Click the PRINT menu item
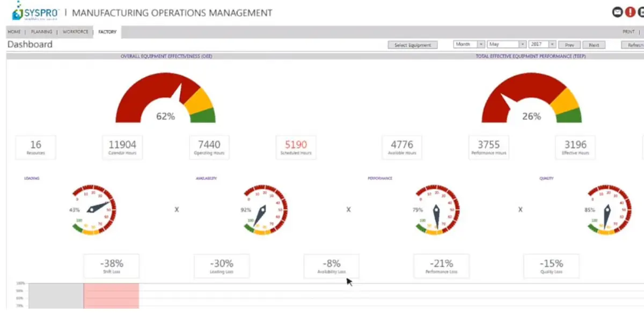The width and height of the screenshot is (644, 322). tap(628, 32)
